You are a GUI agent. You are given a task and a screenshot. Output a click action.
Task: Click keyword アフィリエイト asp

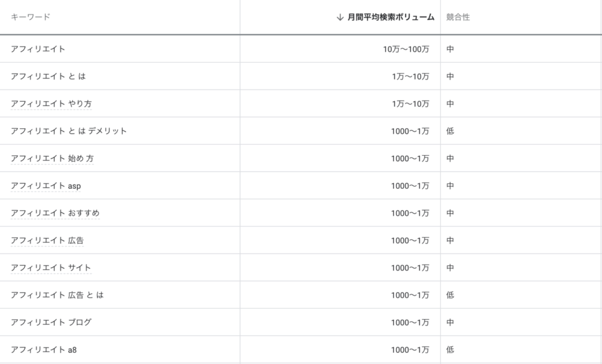point(46,186)
